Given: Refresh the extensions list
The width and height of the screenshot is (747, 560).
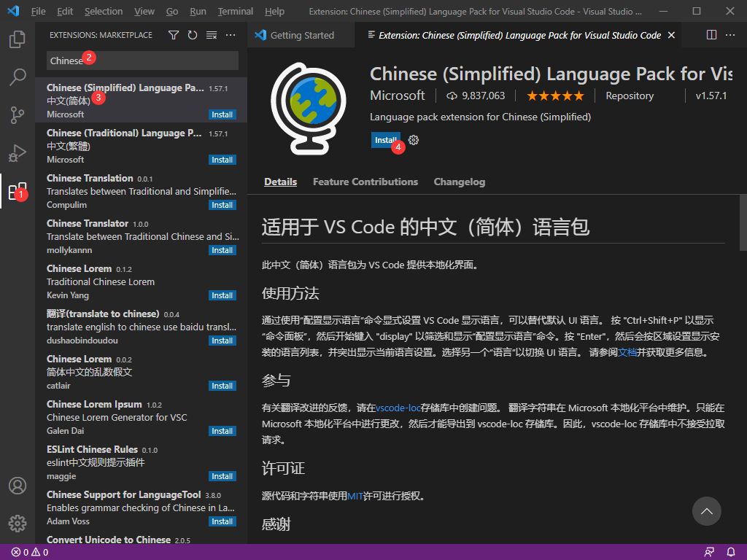Looking at the screenshot, I should [193, 35].
